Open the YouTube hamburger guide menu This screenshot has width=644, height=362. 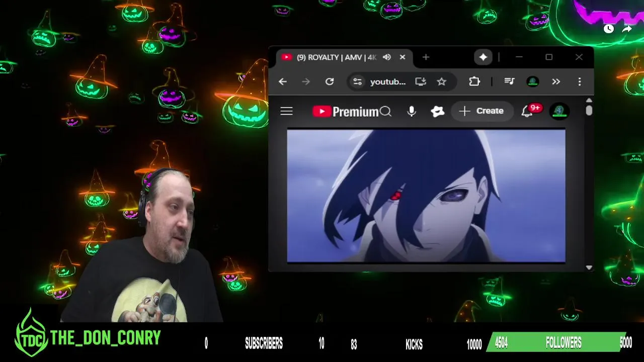click(286, 111)
